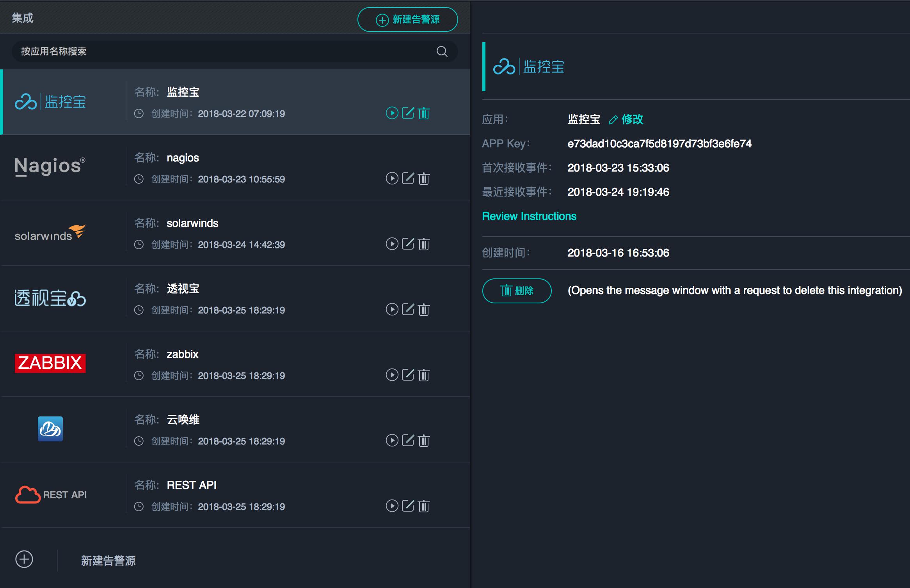This screenshot has height=588, width=910.
Task: Open the Review Instructions link
Action: point(529,216)
